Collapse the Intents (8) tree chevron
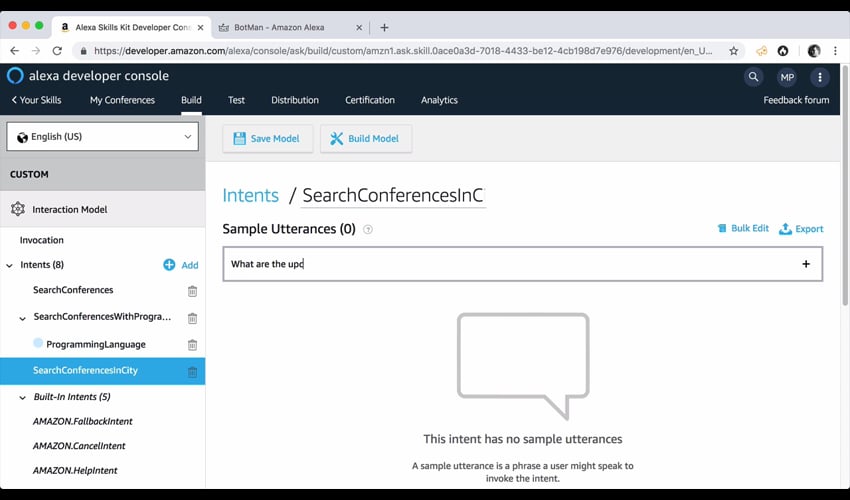Viewport: 850px width, 500px height. tap(9, 265)
